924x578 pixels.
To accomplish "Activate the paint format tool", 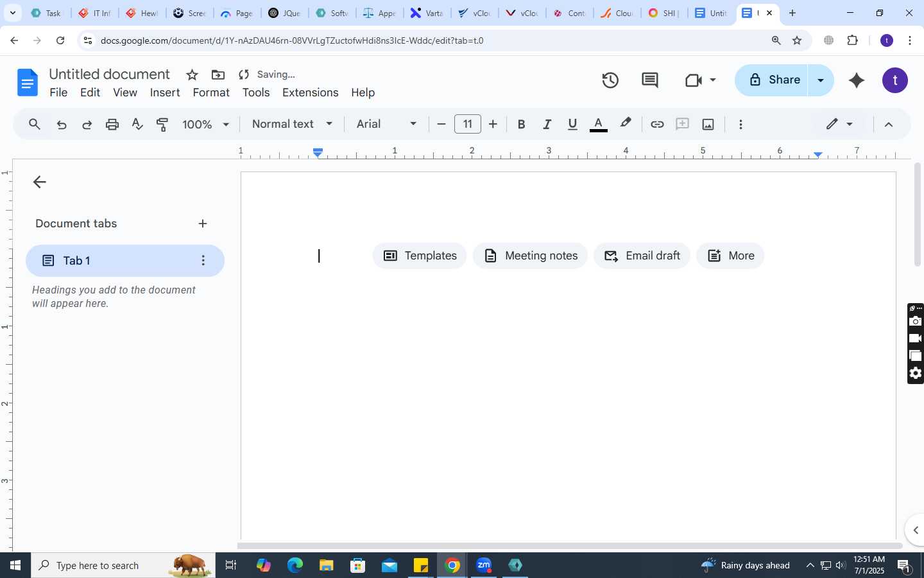I will [x=162, y=125].
